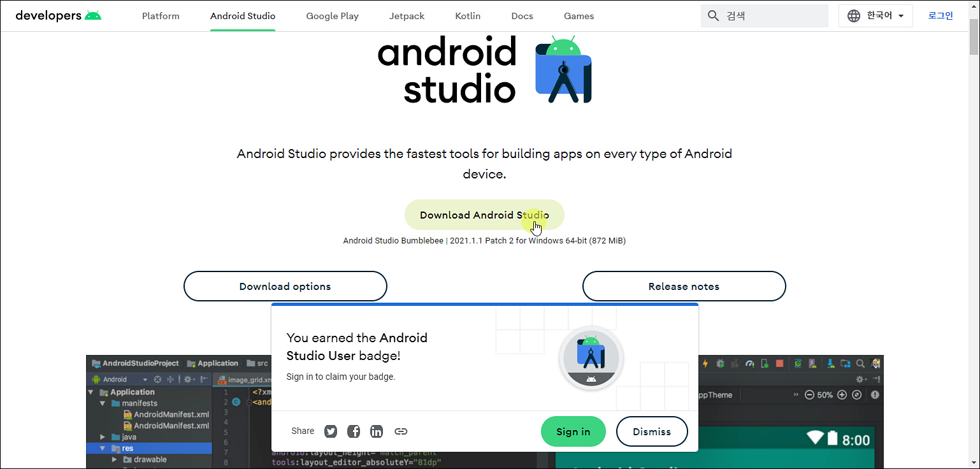Open the Google Play tab
This screenshot has height=469, width=980.
[332, 16]
